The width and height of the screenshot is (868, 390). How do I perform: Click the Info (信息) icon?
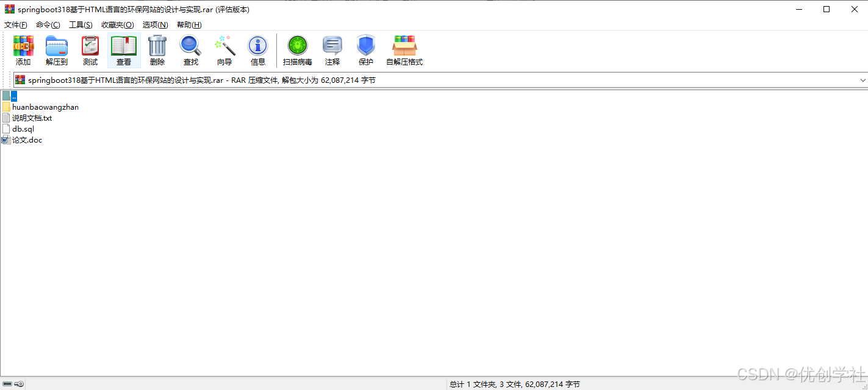coord(258,46)
